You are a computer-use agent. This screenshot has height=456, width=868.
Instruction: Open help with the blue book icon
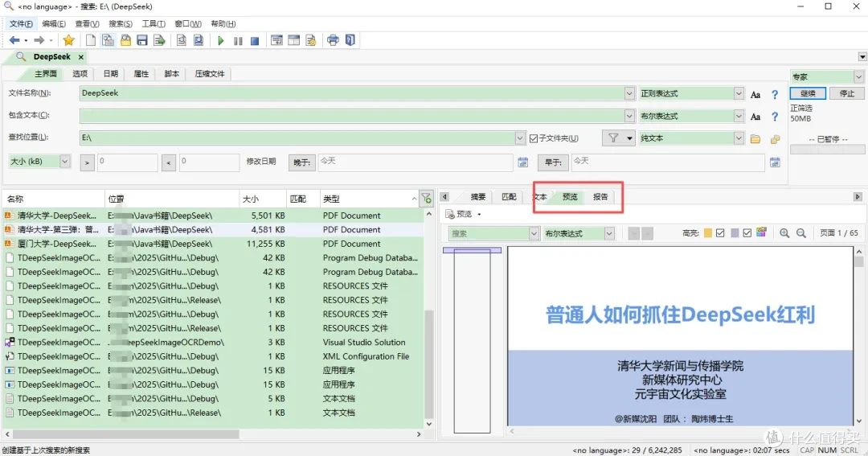(x=350, y=40)
